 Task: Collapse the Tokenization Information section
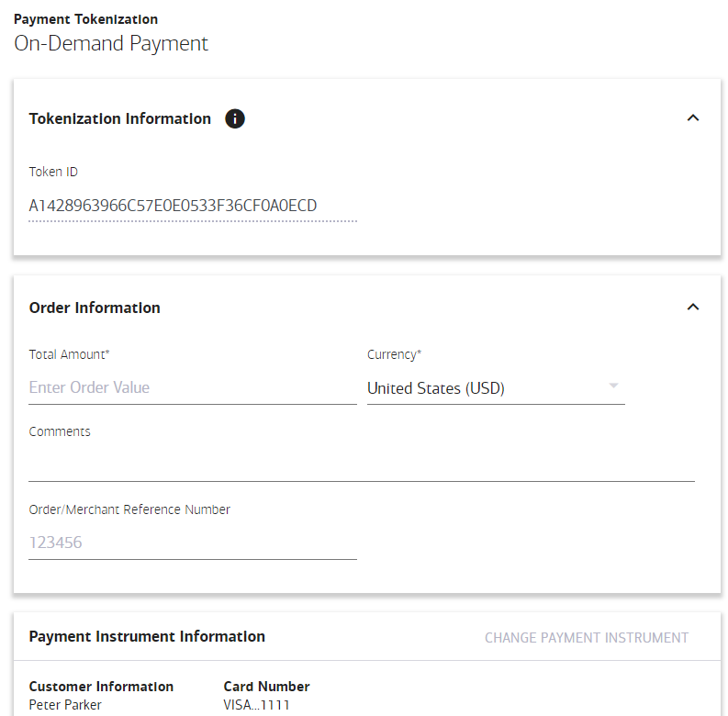[693, 118]
